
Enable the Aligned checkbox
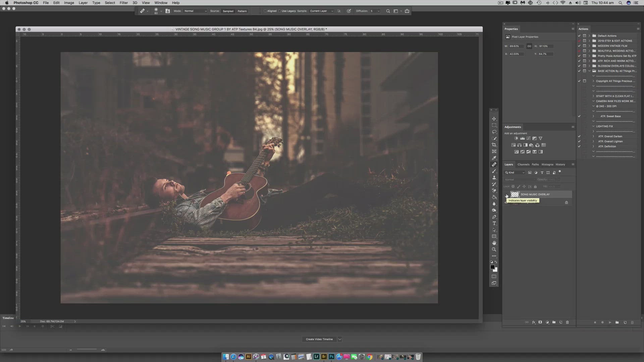click(265, 11)
